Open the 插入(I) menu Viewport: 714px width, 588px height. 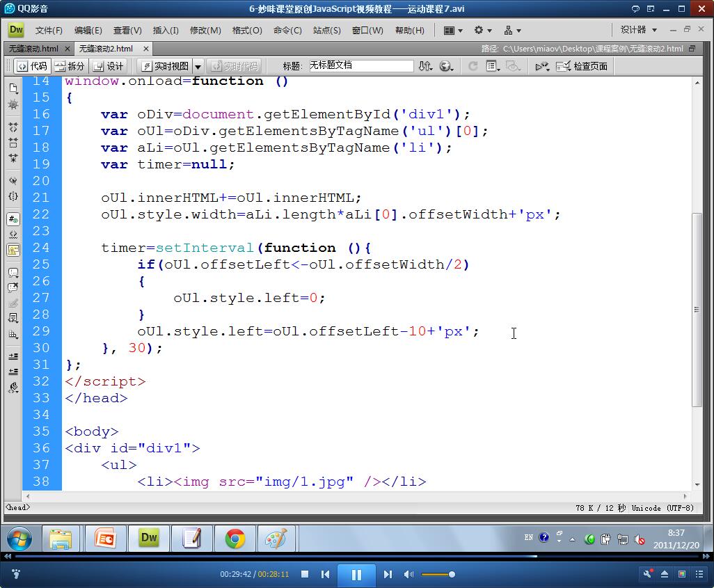166,31
